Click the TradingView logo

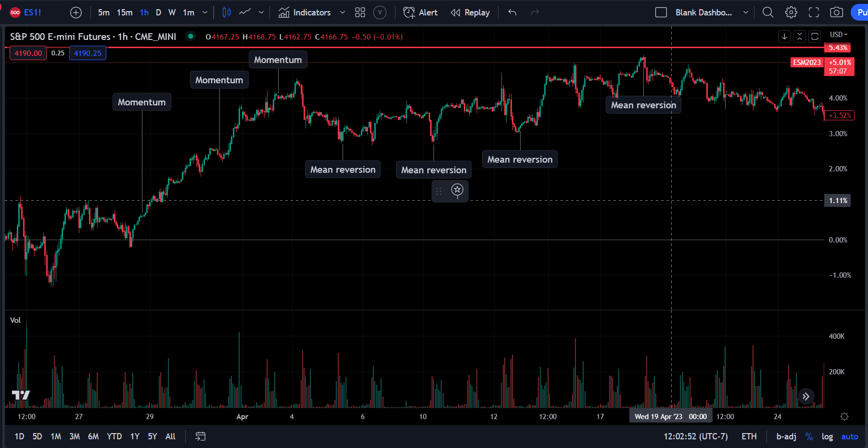[21, 395]
